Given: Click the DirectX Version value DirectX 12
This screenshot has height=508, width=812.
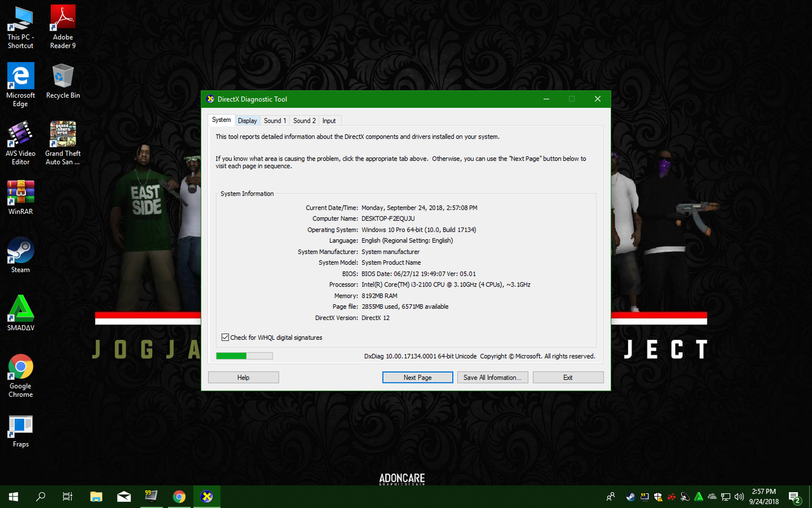Looking at the screenshot, I should (376, 317).
